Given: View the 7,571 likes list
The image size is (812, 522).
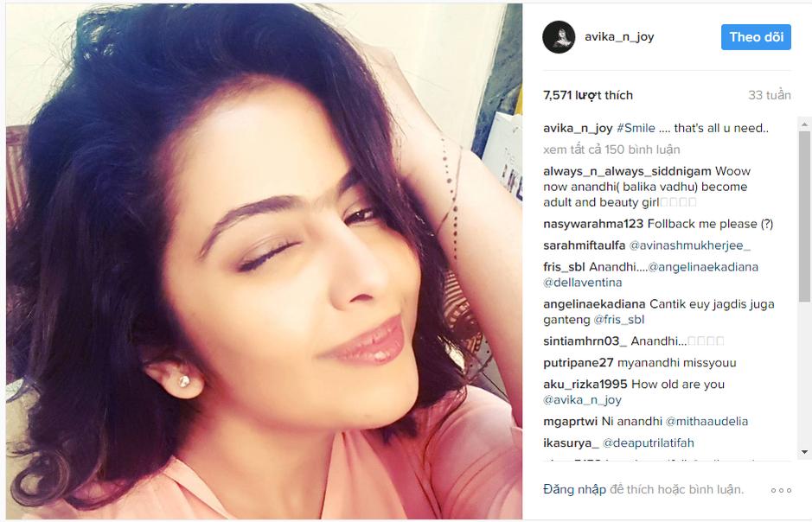Looking at the screenshot, I should click(x=588, y=95).
